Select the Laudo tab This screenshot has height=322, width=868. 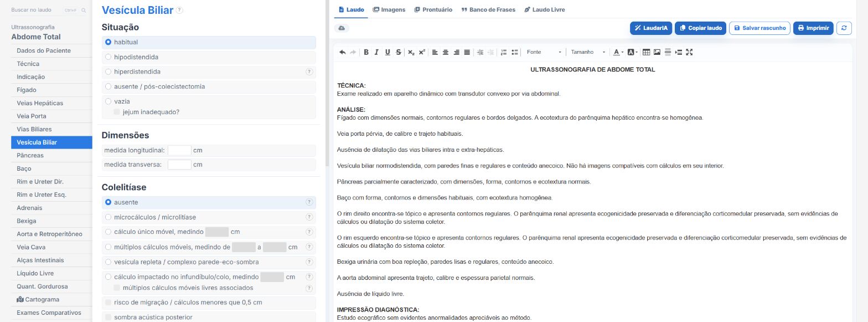click(351, 9)
